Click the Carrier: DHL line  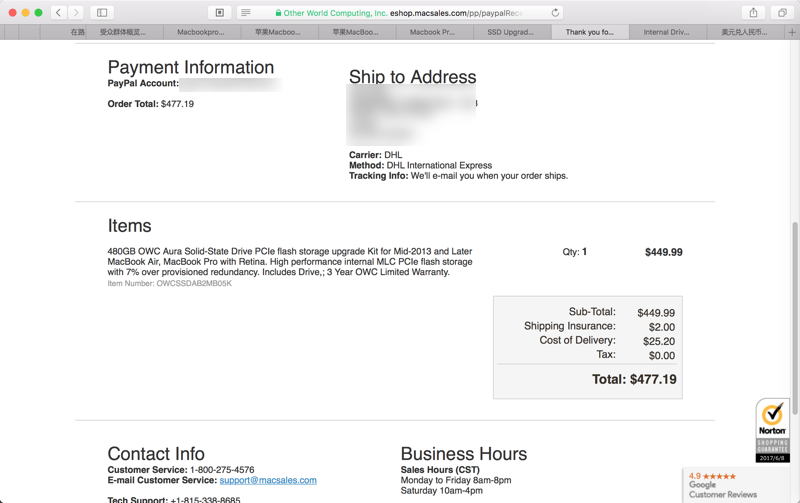click(x=376, y=155)
